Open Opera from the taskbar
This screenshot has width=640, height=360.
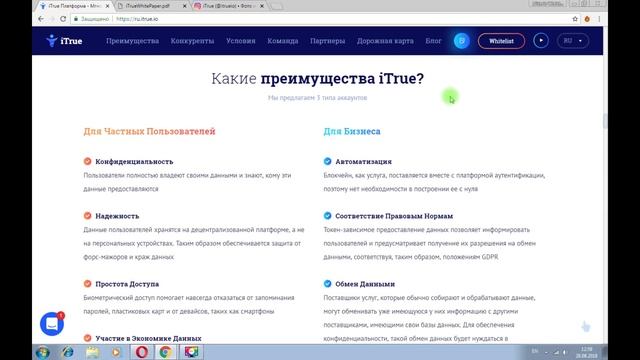[x=142, y=352]
